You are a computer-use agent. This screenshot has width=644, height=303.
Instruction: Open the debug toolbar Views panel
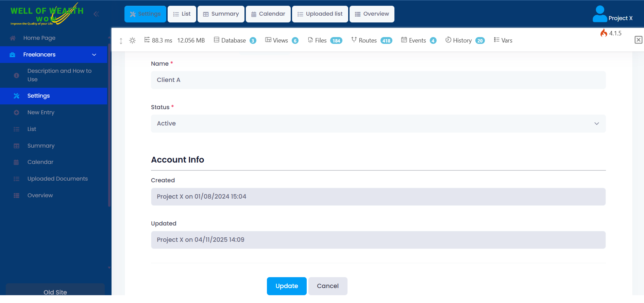pyautogui.click(x=282, y=40)
